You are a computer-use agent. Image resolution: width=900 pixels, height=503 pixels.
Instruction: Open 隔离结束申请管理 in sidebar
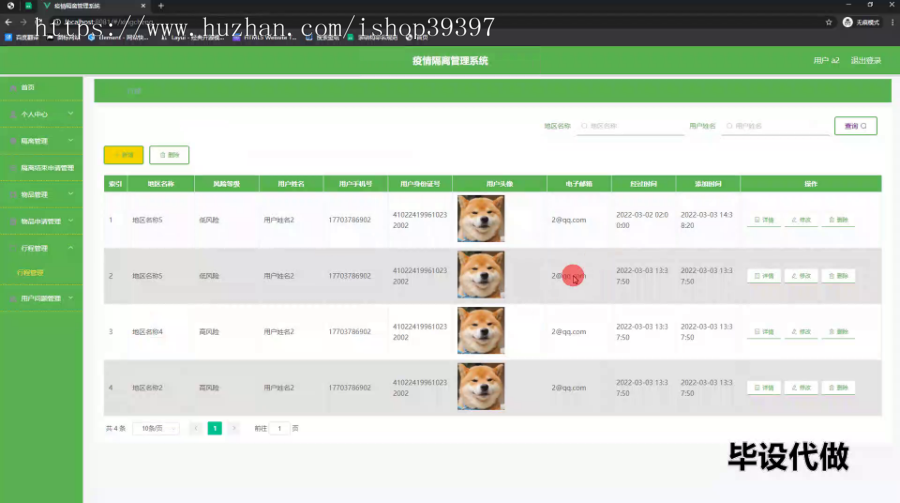tap(41, 168)
